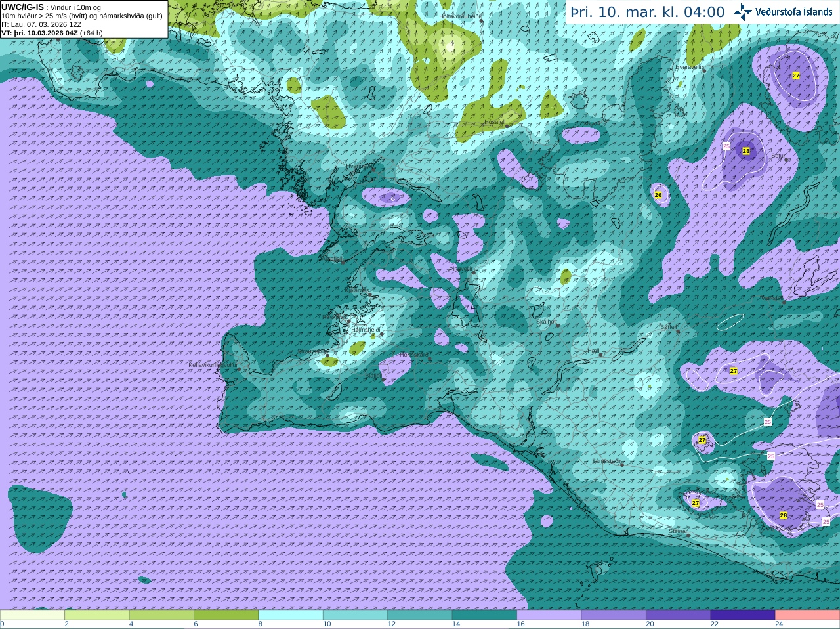The width and height of the screenshot is (840, 629).
Task: Click the 20–22 m/s violet legend swatch
Action: point(679,615)
